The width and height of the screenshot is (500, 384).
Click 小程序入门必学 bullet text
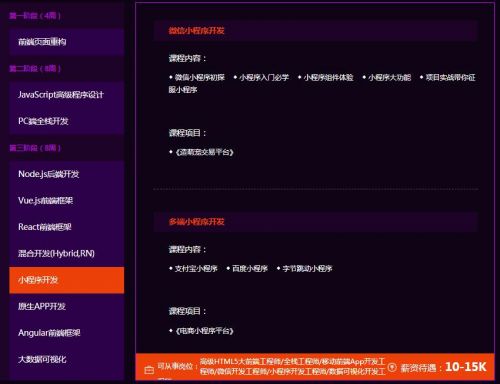264,78
